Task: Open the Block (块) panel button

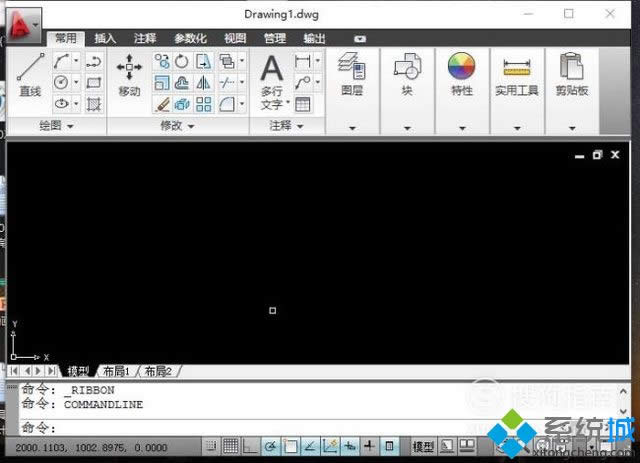Action: click(x=407, y=74)
